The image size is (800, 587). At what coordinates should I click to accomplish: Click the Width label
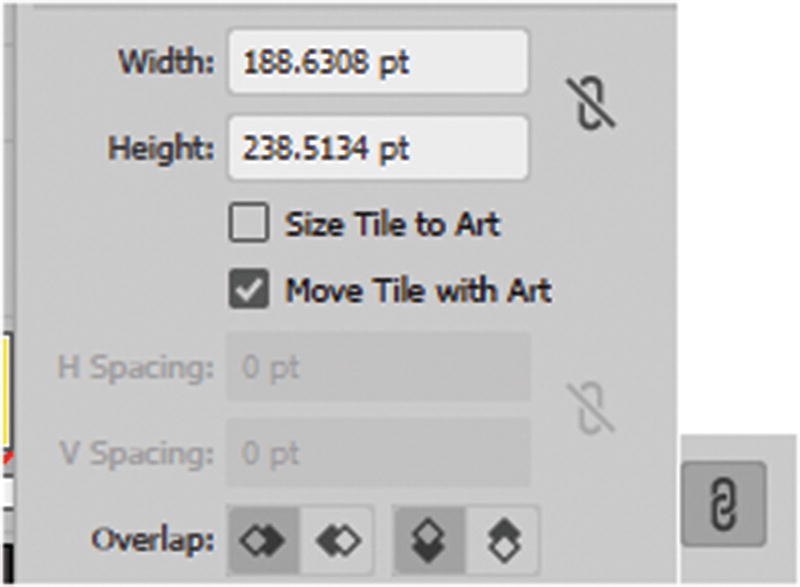(167, 62)
